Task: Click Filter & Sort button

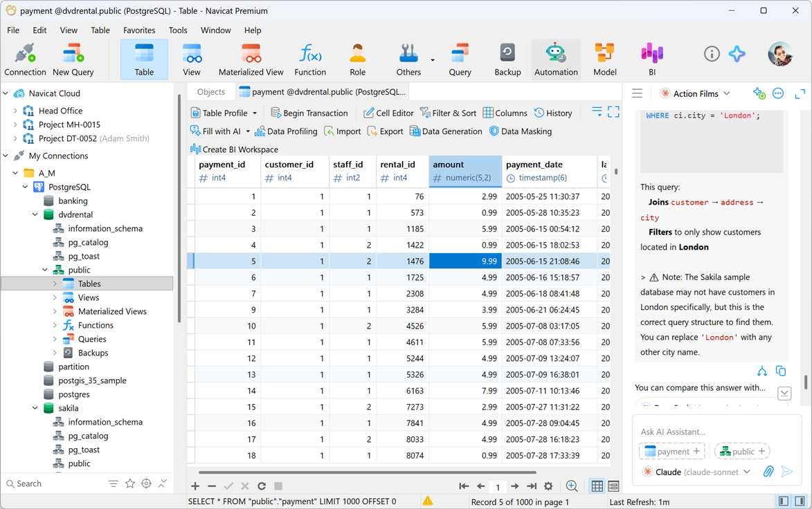Action: [x=448, y=113]
